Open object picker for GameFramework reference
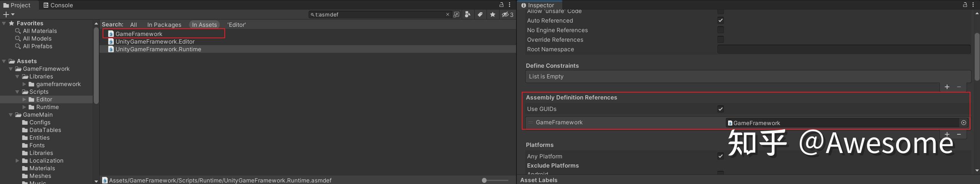The height and width of the screenshot is (184, 980). click(x=964, y=123)
